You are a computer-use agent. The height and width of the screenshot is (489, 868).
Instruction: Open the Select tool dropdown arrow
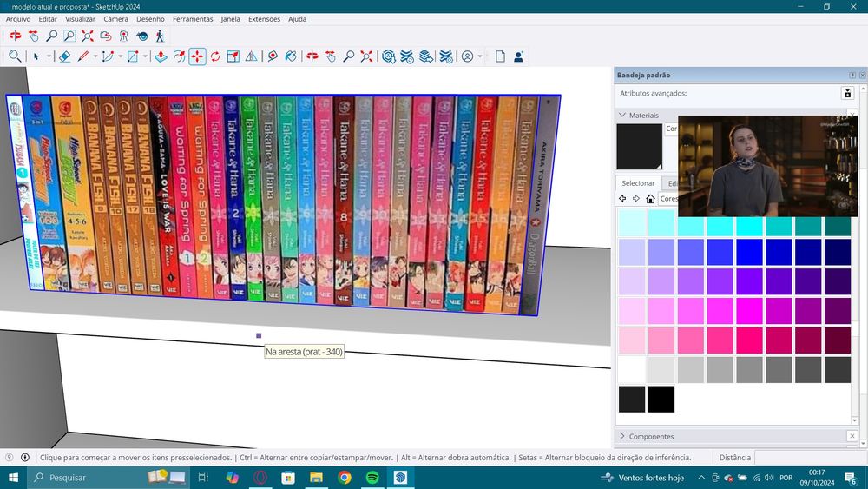point(49,56)
